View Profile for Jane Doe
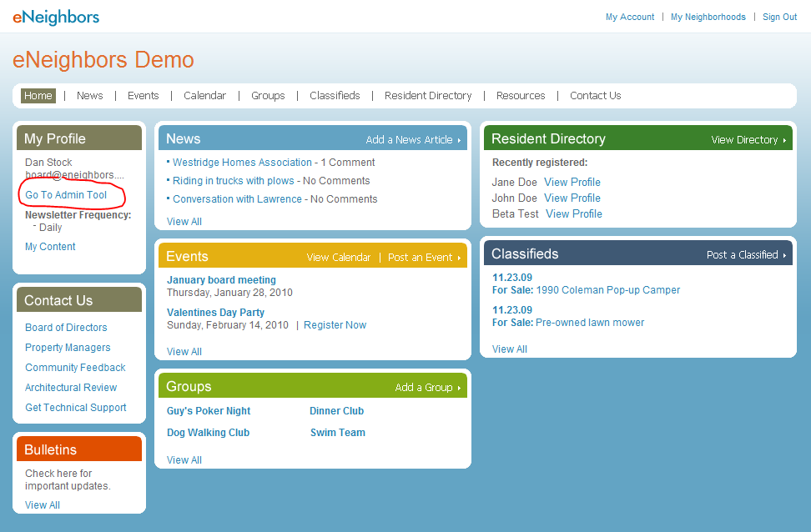The height and width of the screenshot is (532, 811). (572, 183)
